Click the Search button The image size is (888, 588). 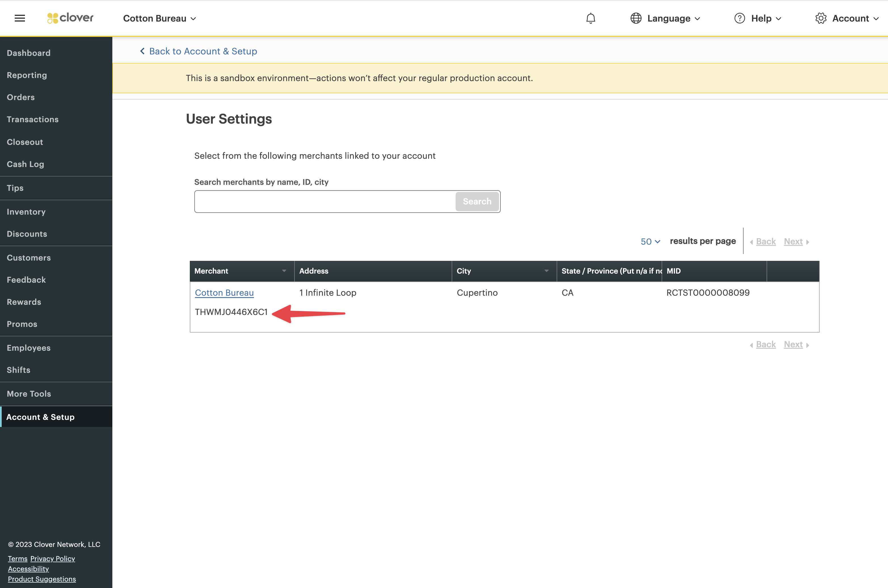pyautogui.click(x=477, y=201)
